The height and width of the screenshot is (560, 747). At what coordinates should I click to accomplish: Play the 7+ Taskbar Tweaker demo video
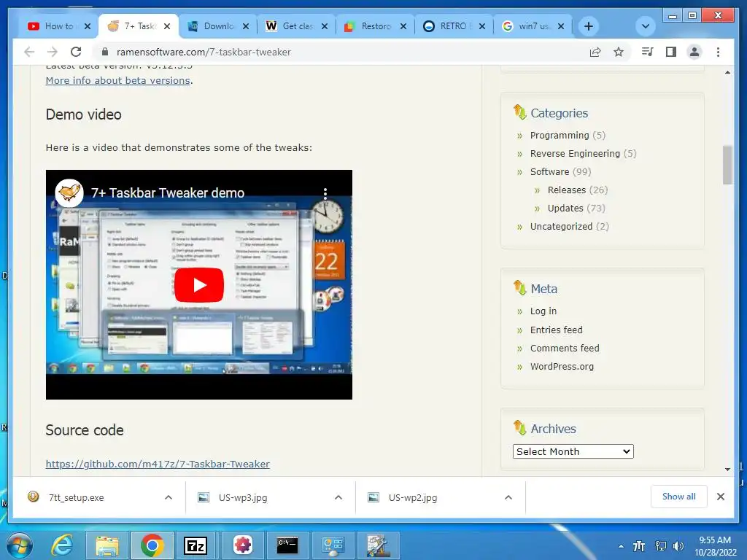tap(199, 285)
